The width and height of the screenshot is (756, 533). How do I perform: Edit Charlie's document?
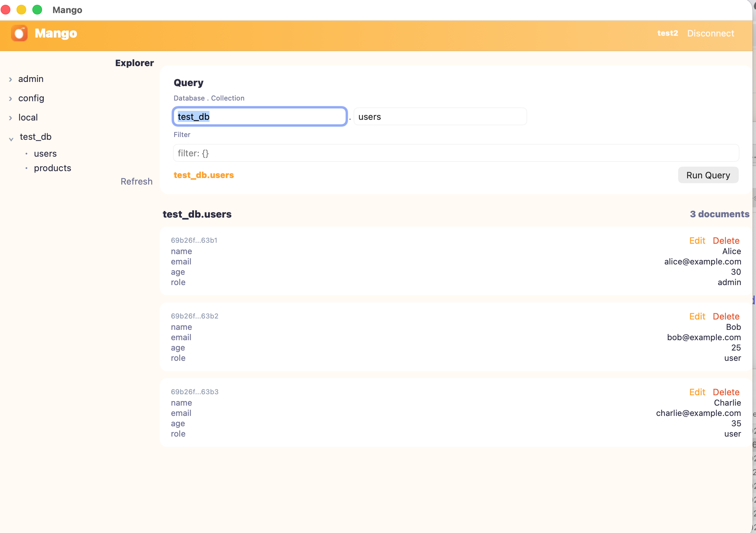click(x=697, y=392)
